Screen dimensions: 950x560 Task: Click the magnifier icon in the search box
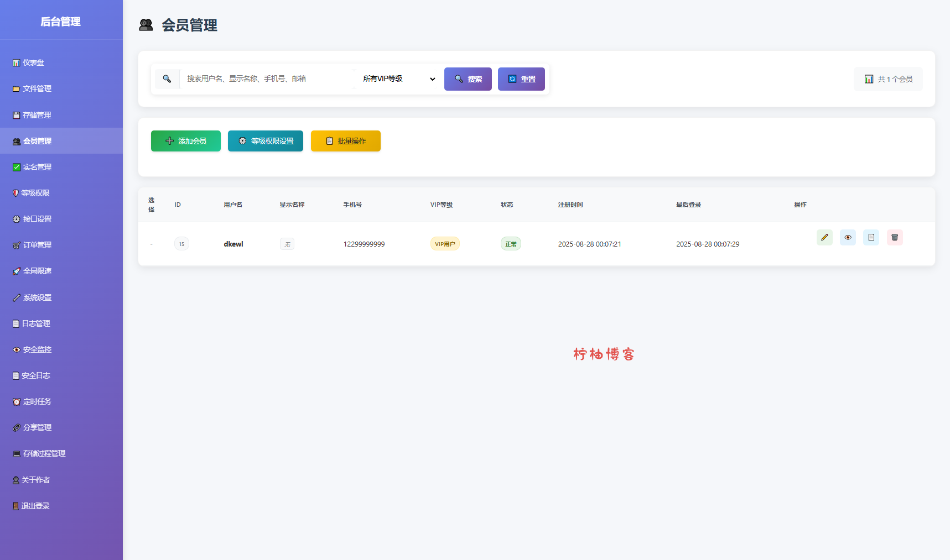point(167,79)
